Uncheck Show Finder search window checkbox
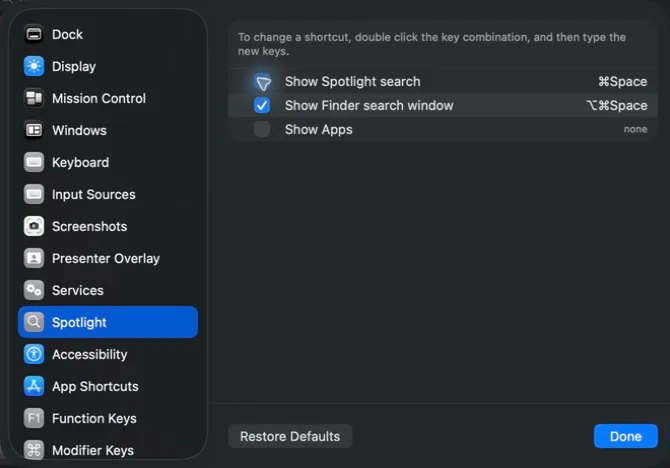 point(262,106)
